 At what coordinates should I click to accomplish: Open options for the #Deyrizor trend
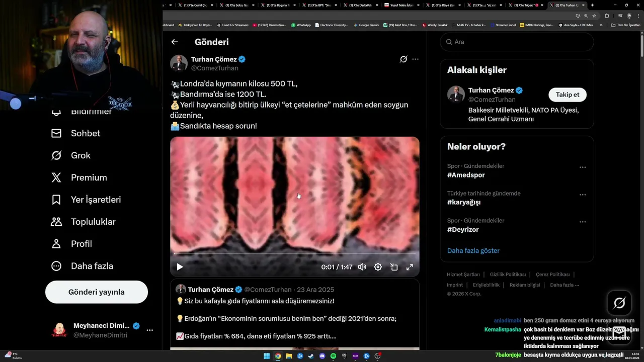(583, 222)
